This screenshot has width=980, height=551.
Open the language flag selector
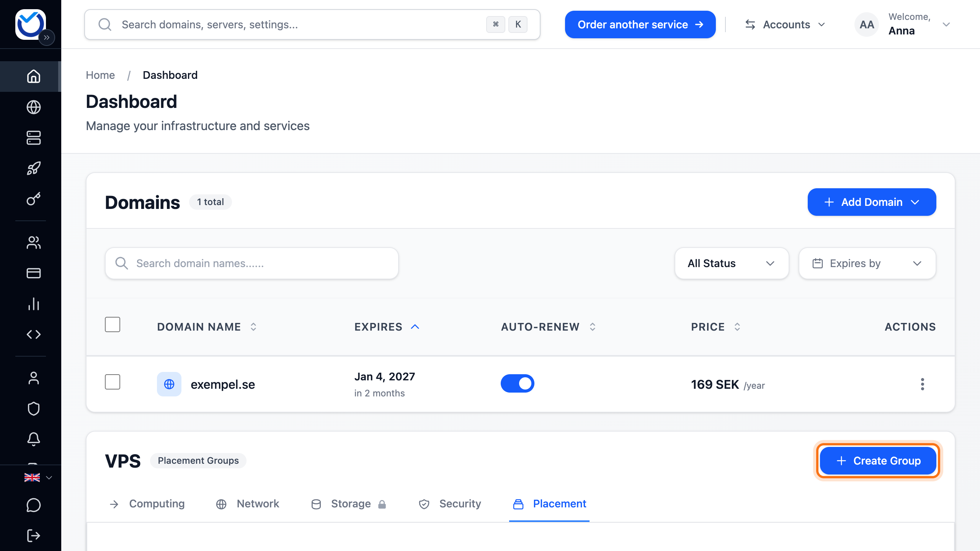coord(38,478)
